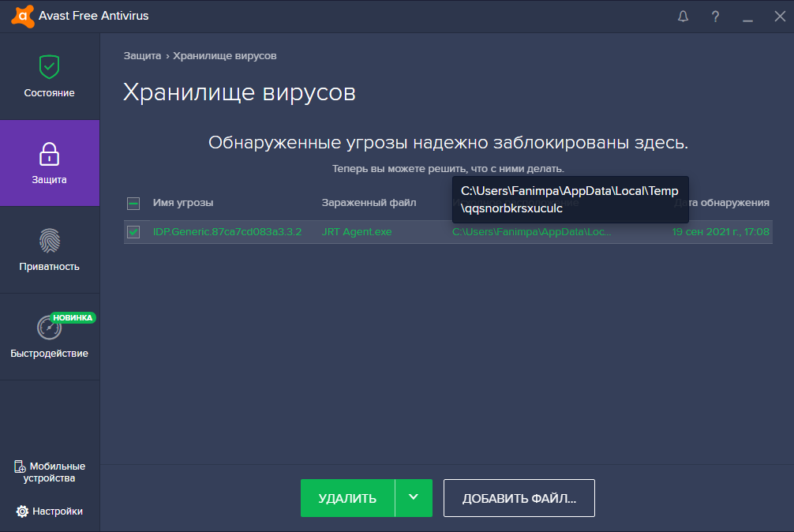
Task: Go to Защита breadcrumb link
Action: (x=142, y=56)
